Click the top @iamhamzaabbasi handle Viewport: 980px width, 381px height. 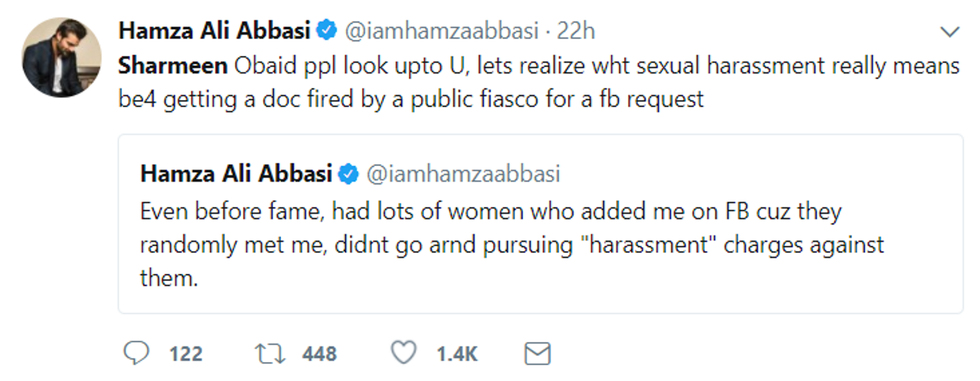[442, 31]
